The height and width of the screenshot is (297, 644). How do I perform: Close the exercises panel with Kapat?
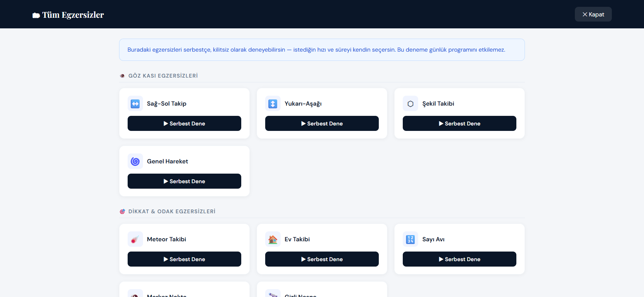[x=593, y=14]
